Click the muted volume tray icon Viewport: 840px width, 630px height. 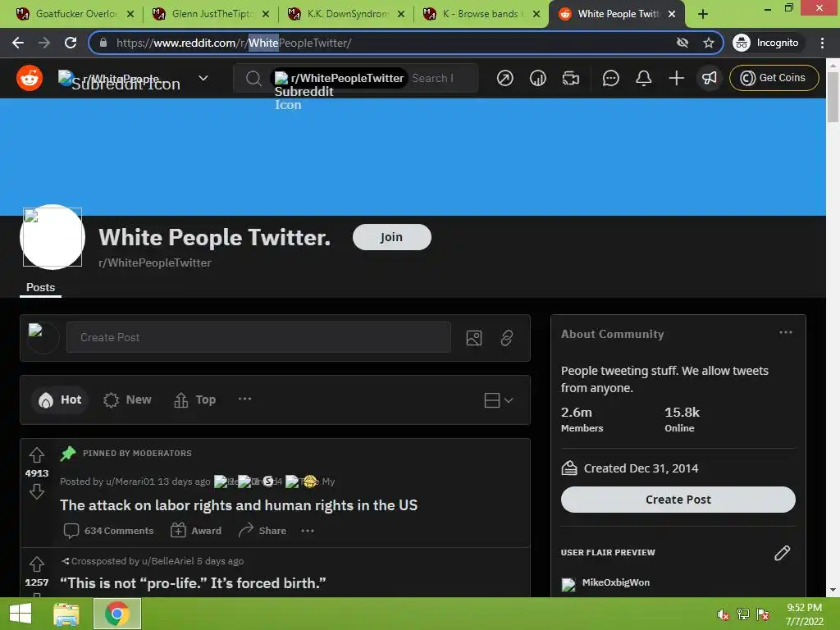click(723, 614)
